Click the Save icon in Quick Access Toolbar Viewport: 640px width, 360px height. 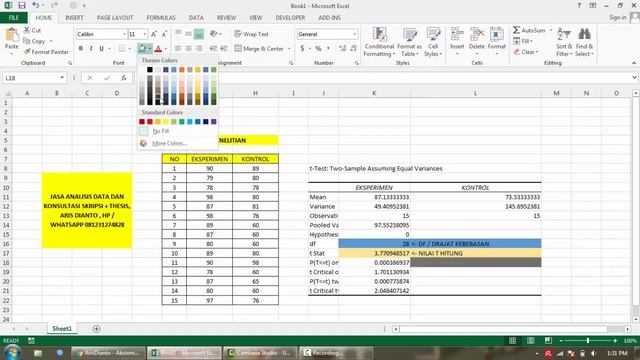pos(22,5)
